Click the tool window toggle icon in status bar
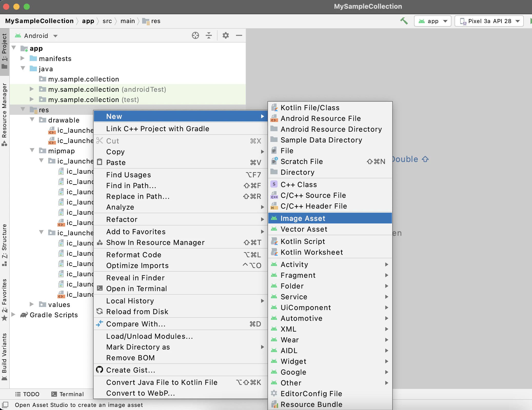The image size is (532, 410). (x=5, y=405)
